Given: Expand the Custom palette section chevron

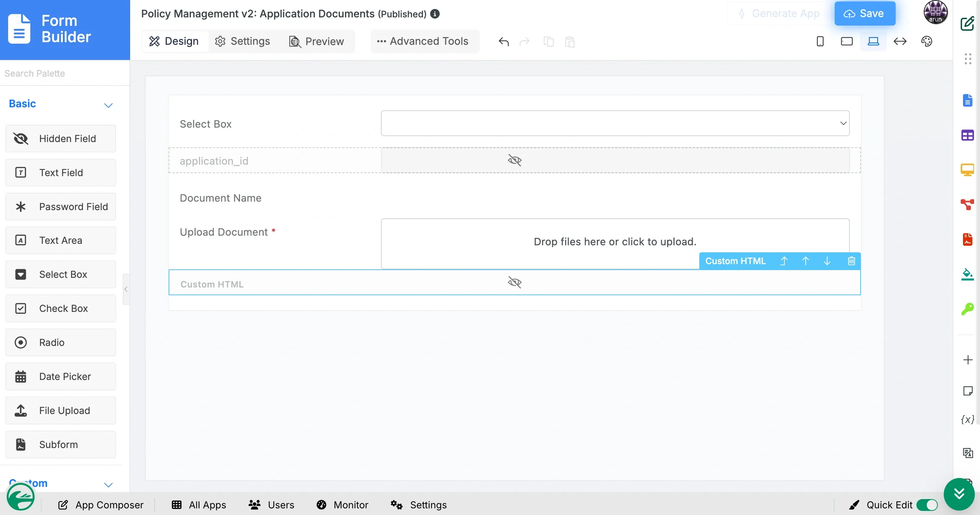Looking at the screenshot, I should (108, 485).
